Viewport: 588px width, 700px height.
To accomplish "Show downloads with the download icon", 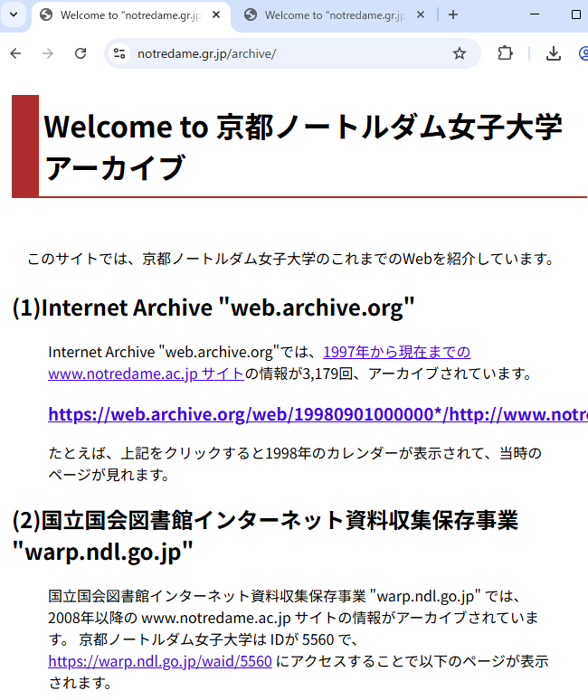I will (x=554, y=53).
